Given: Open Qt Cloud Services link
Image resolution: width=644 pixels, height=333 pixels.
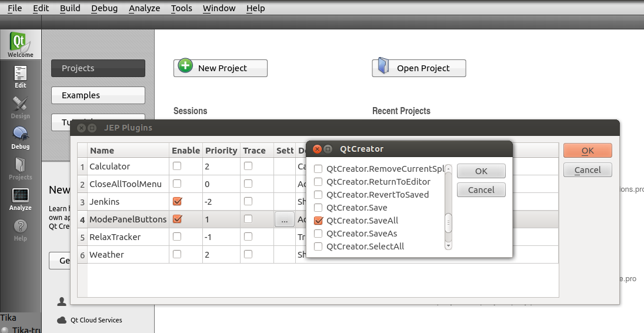Looking at the screenshot, I should coord(96,320).
